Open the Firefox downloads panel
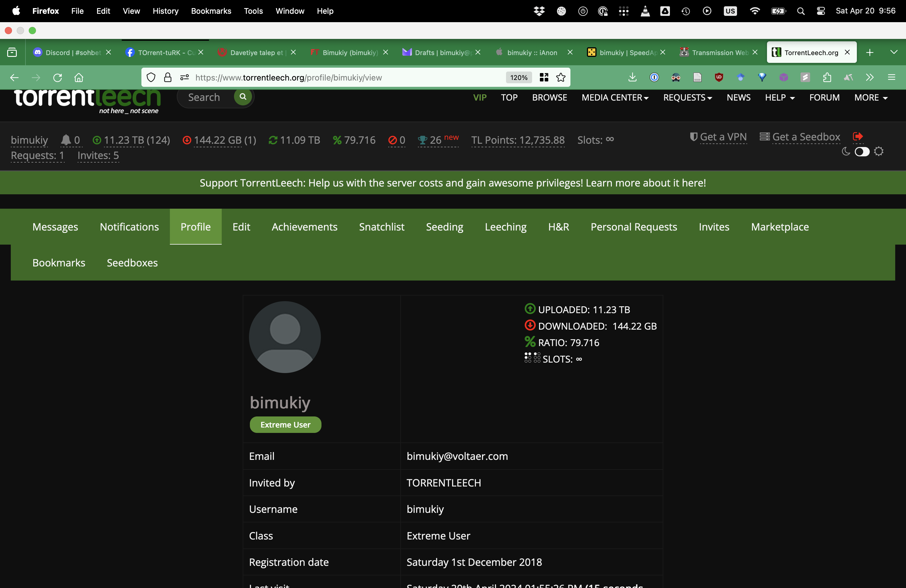Screen dimensions: 906x588 click(x=632, y=78)
